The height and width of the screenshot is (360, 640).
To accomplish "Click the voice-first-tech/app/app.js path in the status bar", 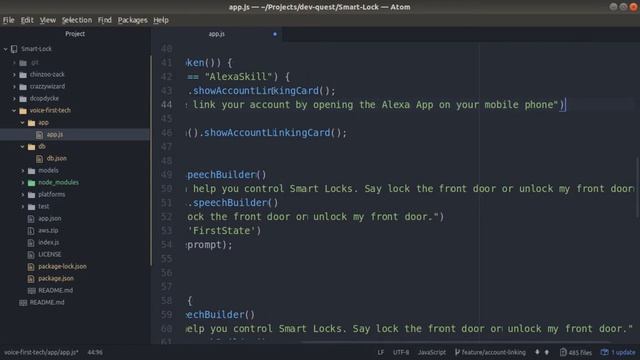I will tap(41, 352).
